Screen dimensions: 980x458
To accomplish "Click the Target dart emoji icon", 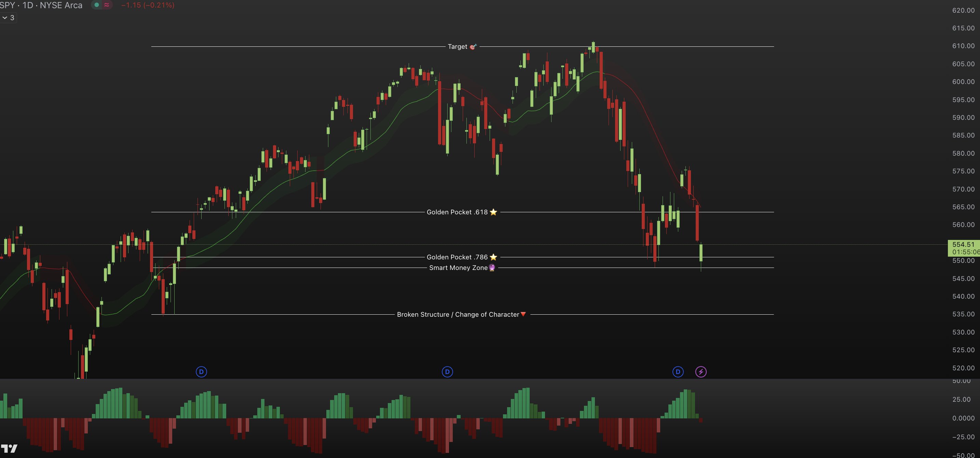I will [x=473, y=47].
